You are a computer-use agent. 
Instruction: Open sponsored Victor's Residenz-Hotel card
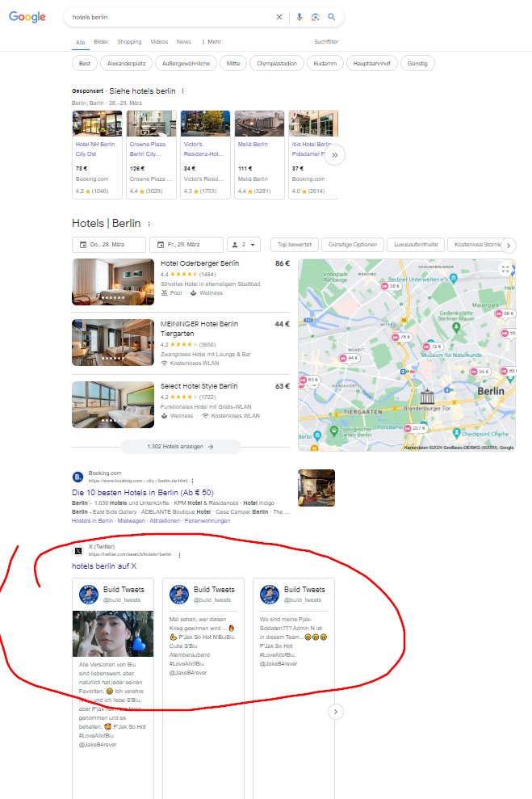[x=205, y=154]
